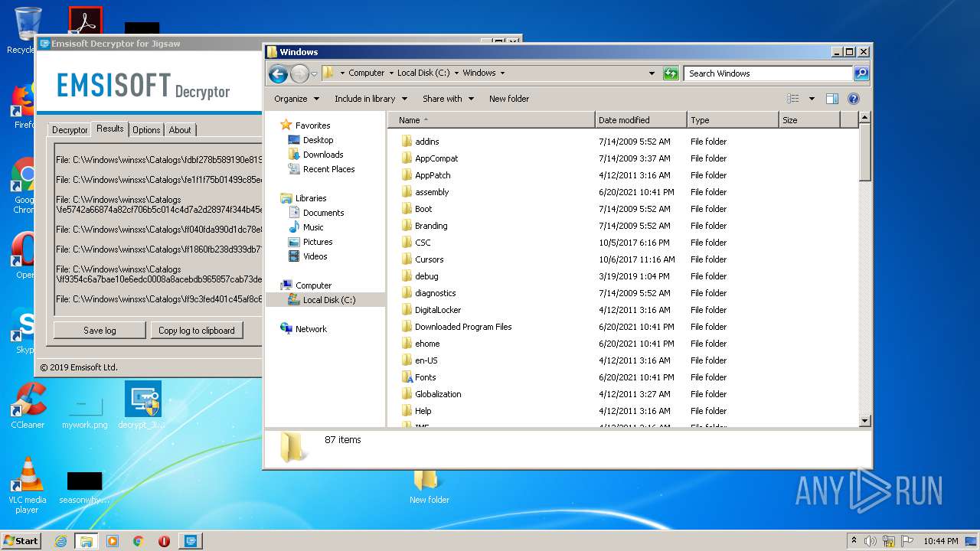Show the preview pane icon
This screenshot has width=980, height=551.
(x=832, y=99)
